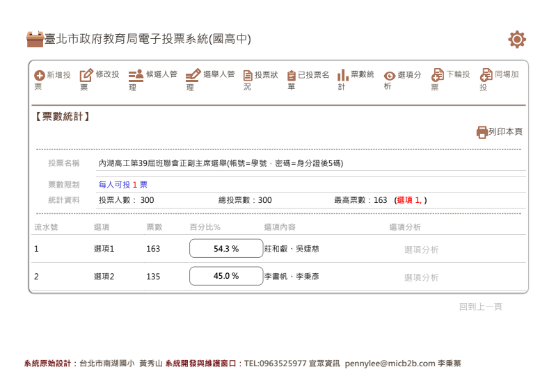Image resolution: width=556 pixels, height=392 pixels.
Task: Click the printer icon for 列印本頁
Action: [482, 131]
